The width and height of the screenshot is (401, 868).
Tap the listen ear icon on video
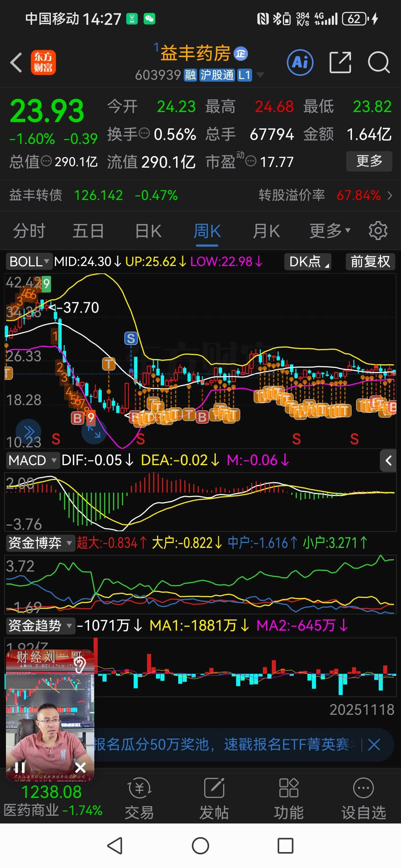click(x=80, y=664)
